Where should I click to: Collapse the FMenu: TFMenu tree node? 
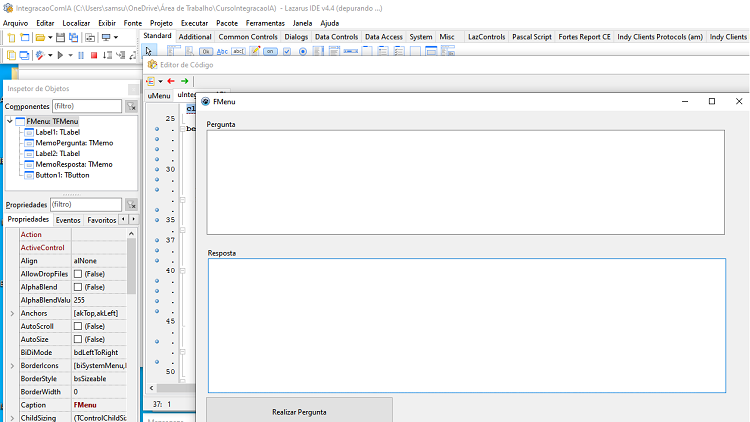pyautogui.click(x=10, y=122)
